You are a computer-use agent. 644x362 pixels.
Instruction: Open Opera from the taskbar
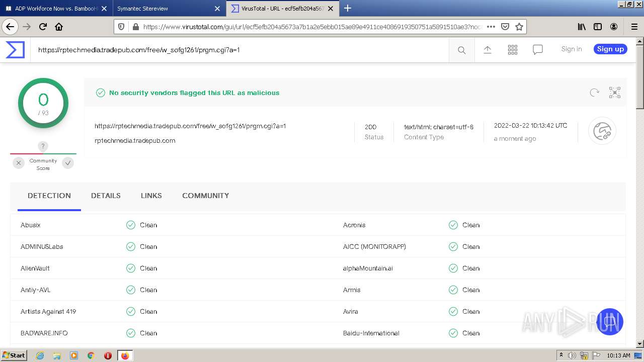108,355
